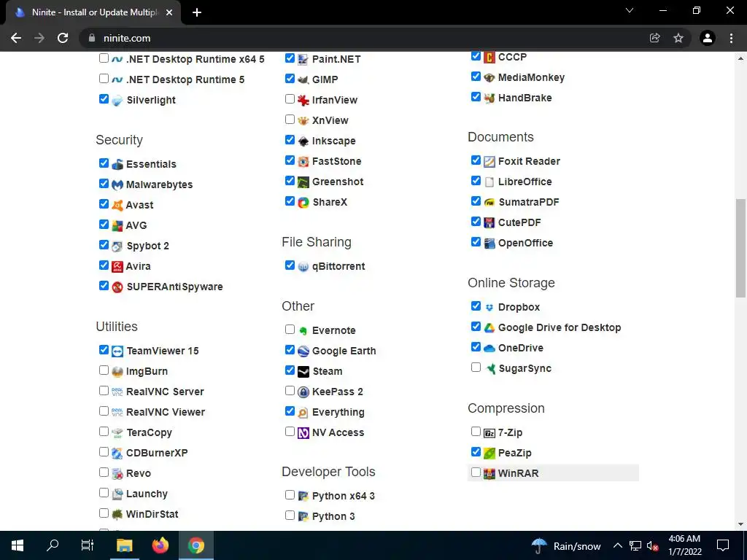
Task: Click the Foxit Reader icon
Action: 489,161
